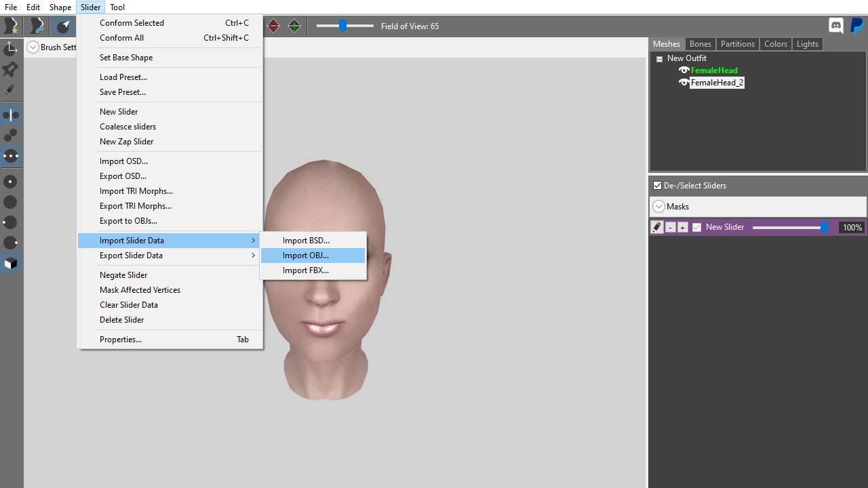Open the Shape menu
The width and height of the screenshot is (868, 488).
pos(60,7)
